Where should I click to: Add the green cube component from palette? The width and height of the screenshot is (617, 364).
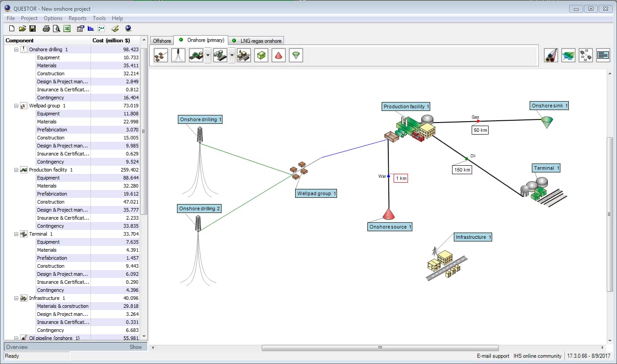[261, 55]
